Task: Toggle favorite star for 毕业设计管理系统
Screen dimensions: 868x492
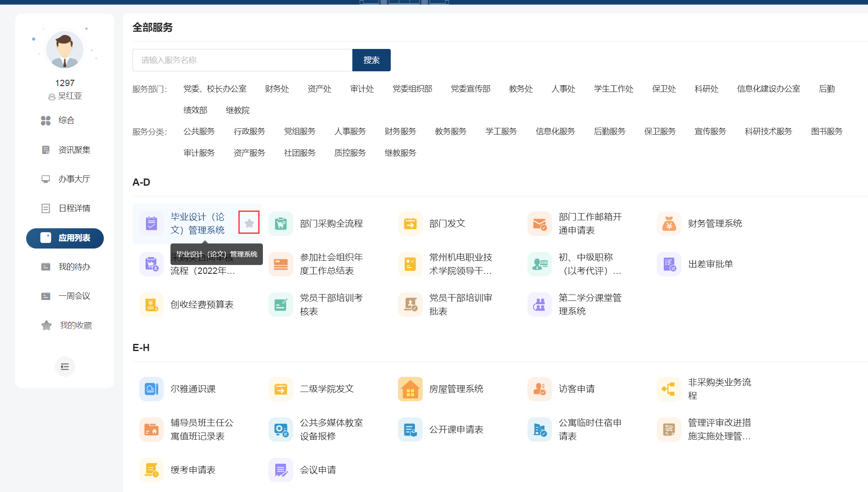Action: pyautogui.click(x=249, y=223)
